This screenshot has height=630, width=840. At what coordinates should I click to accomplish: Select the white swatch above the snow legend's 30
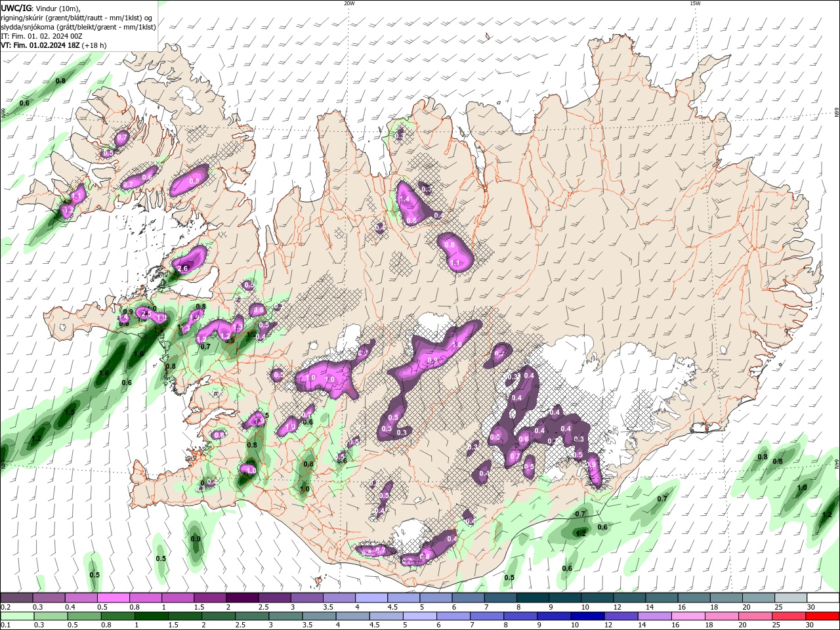click(823, 598)
